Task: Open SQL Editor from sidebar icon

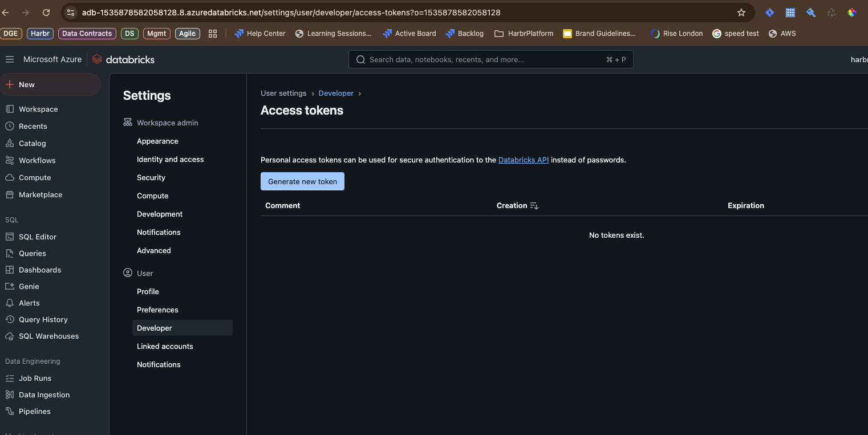Action: pyautogui.click(x=9, y=237)
